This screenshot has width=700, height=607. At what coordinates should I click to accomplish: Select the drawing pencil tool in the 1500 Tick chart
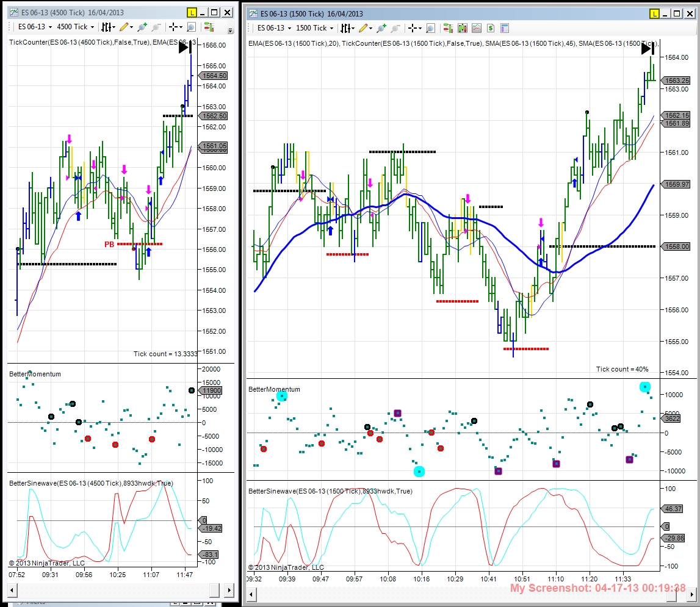point(363,28)
